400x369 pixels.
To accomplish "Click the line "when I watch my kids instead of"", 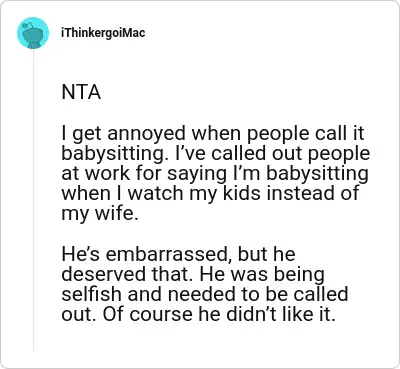I will (x=210, y=193).
